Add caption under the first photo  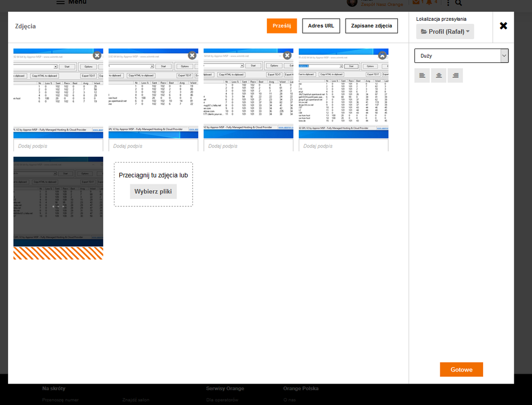[x=58, y=146]
